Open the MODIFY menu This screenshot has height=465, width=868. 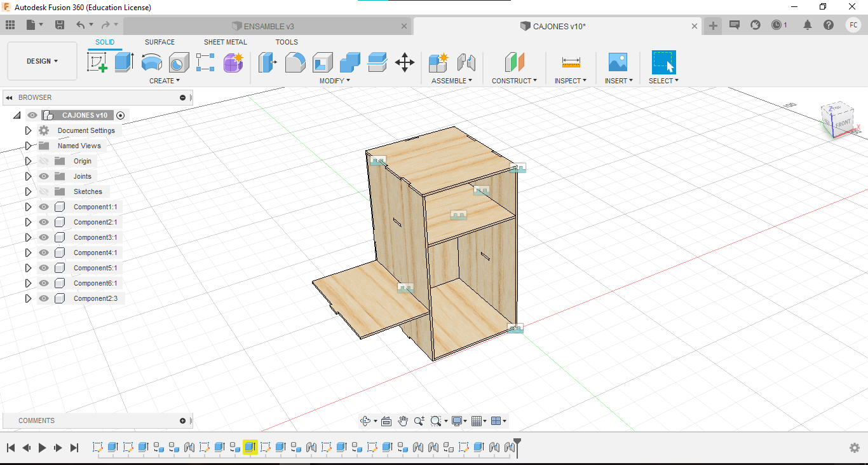coord(334,81)
